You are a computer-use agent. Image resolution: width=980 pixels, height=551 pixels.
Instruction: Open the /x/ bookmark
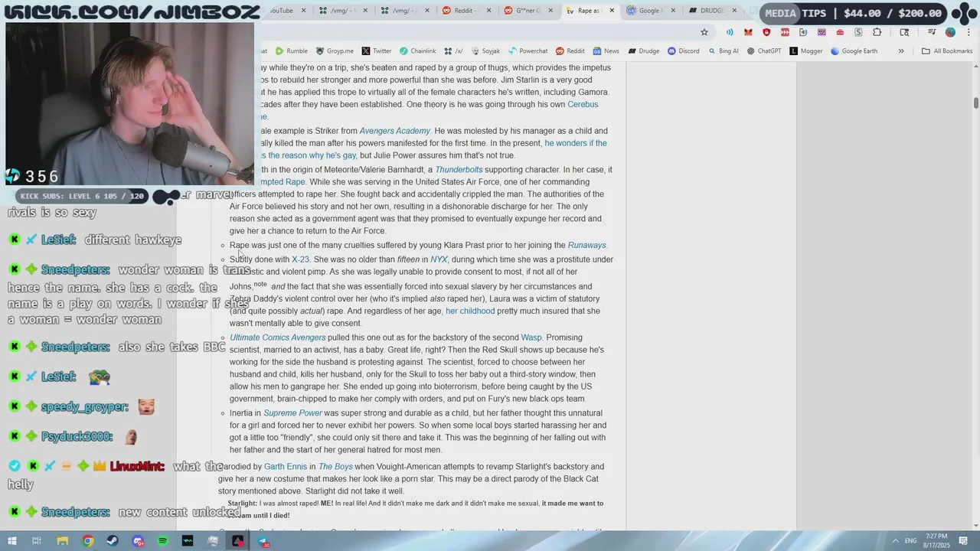tap(453, 51)
